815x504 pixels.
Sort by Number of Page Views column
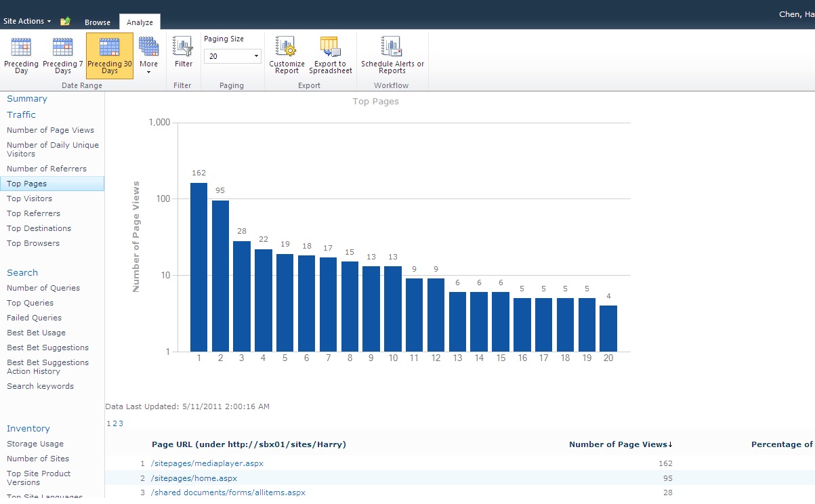(x=620, y=444)
